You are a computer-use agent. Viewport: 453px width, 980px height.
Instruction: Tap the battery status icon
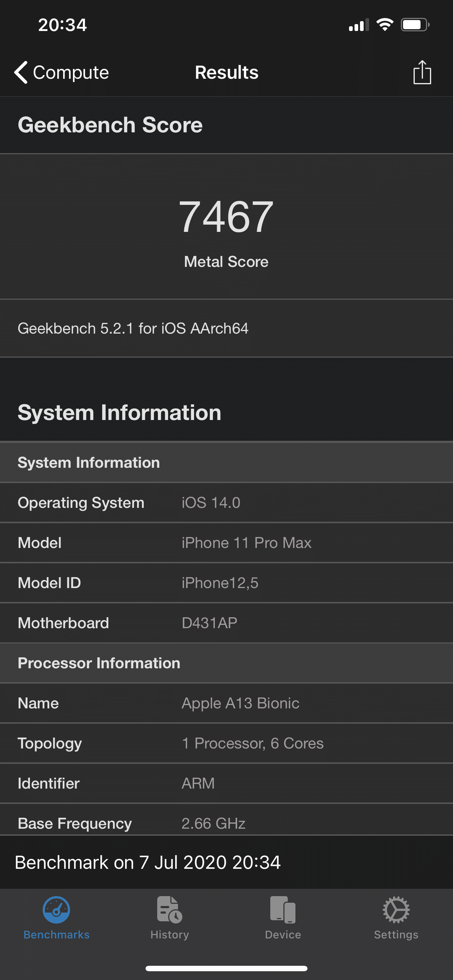pyautogui.click(x=415, y=25)
